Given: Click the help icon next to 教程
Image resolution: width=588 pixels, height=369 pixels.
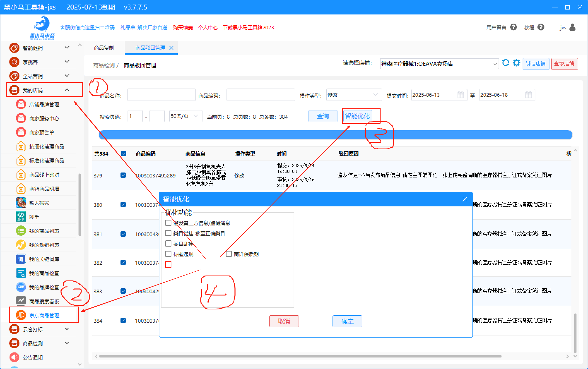Looking at the screenshot, I should 541,27.
